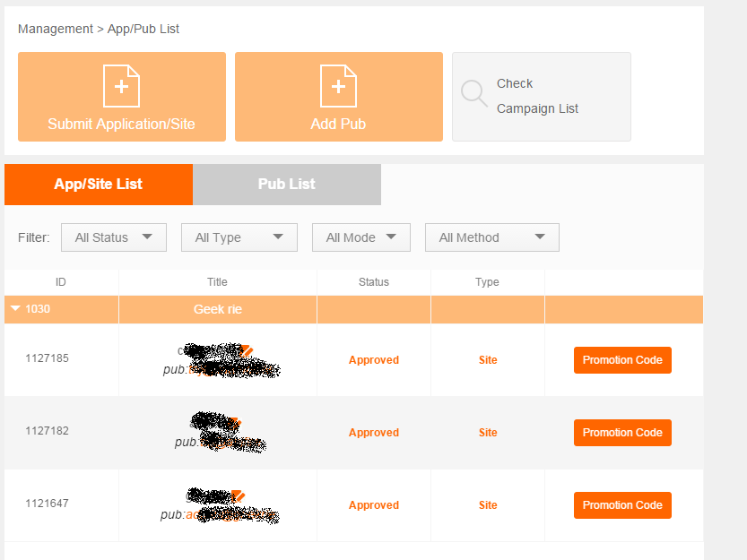
Task: Click the Add Pub document icon
Action: click(x=338, y=86)
